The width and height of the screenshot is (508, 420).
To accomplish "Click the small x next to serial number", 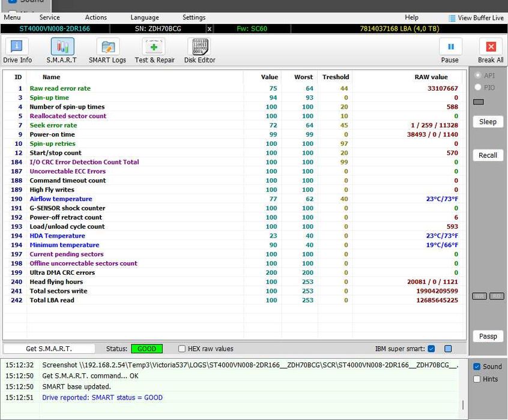I will pos(209,29).
